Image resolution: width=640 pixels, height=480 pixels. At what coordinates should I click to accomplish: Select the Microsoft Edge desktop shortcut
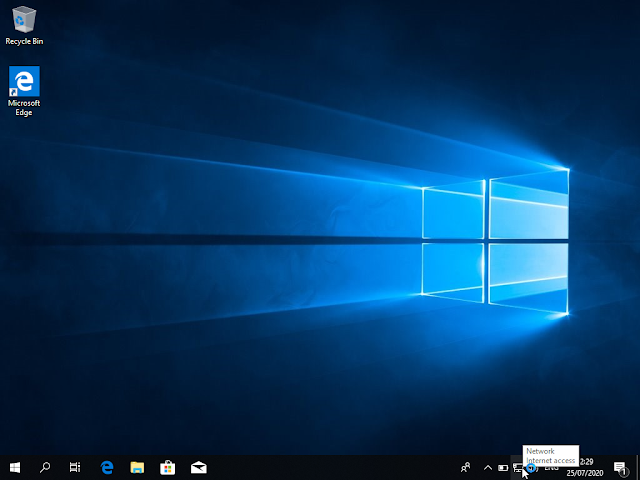pos(24,91)
